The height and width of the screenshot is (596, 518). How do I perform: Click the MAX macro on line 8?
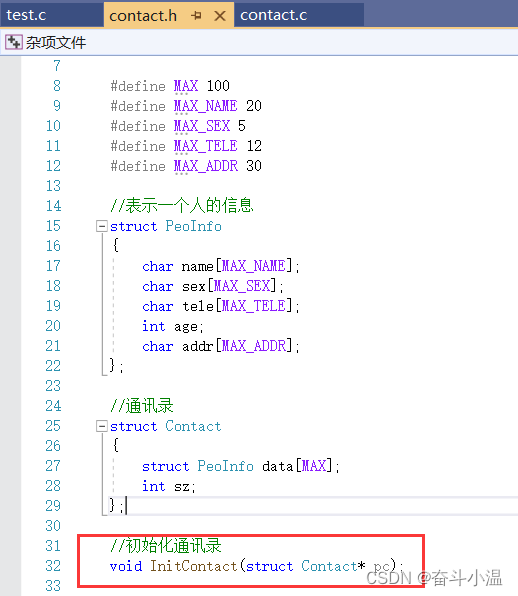click(x=186, y=86)
